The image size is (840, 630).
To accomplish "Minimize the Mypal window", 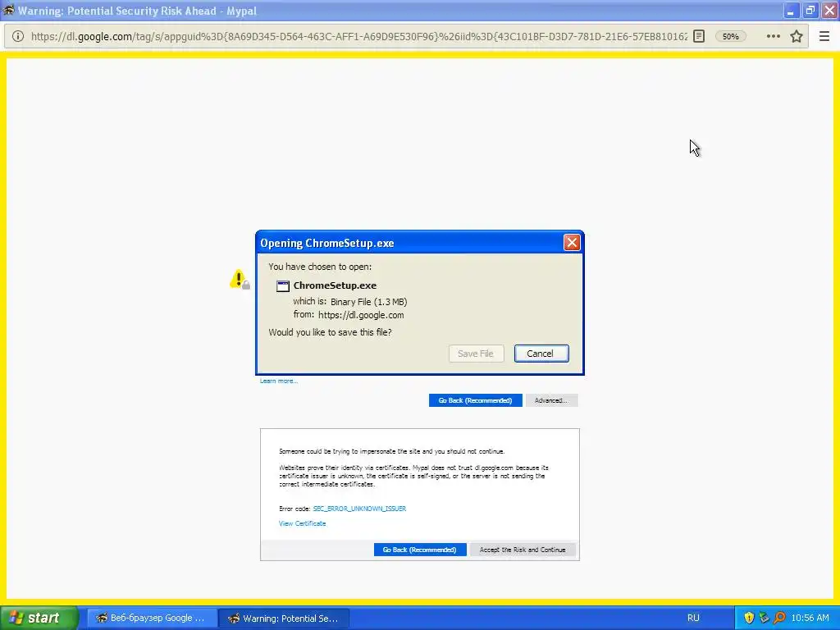I will (791, 11).
